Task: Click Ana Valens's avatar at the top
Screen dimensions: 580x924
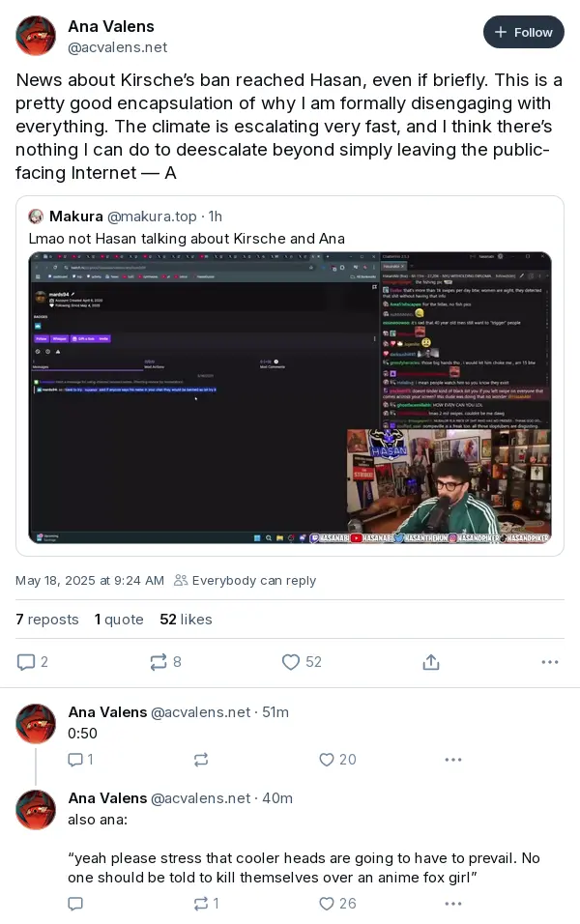Action: tap(36, 36)
